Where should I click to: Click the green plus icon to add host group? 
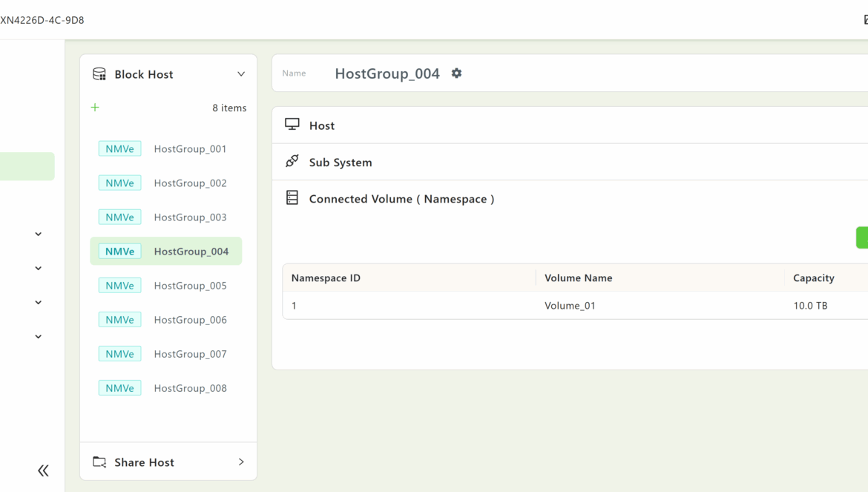point(95,108)
